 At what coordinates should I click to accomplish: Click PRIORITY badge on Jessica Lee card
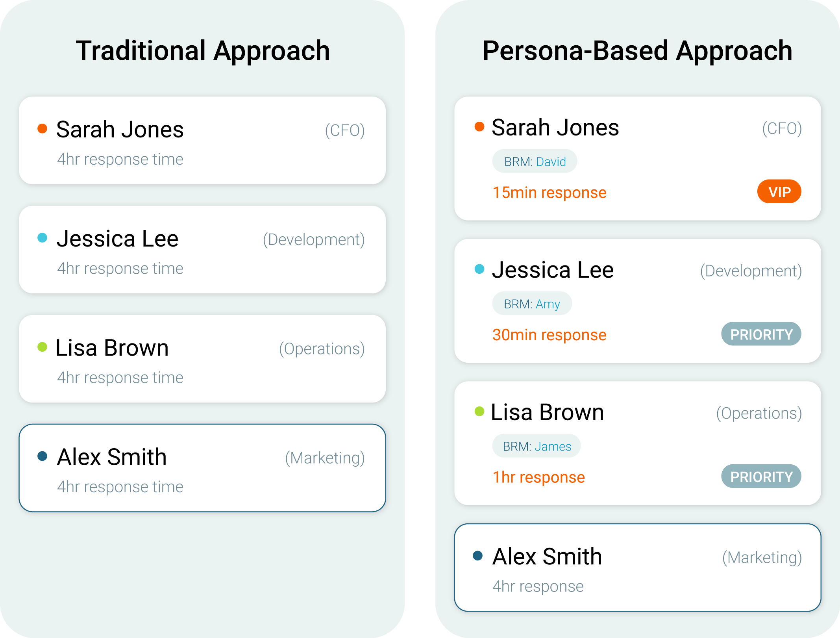coord(761,334)
